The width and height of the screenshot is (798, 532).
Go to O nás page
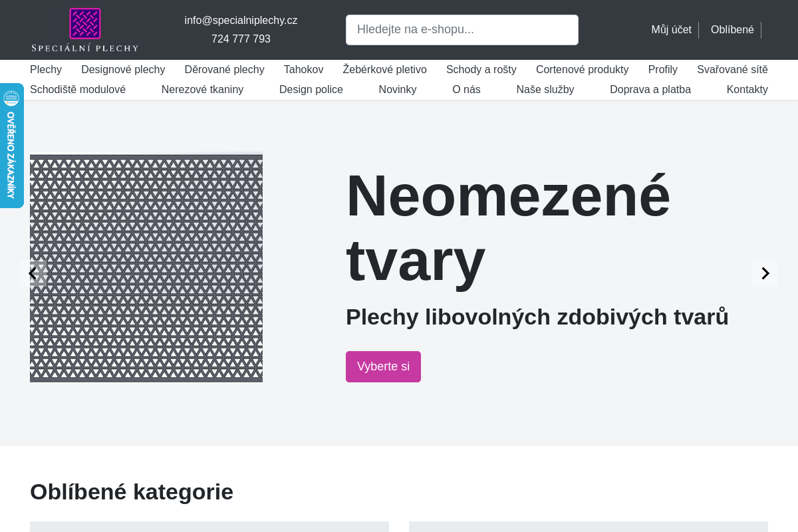coord(466,90)
